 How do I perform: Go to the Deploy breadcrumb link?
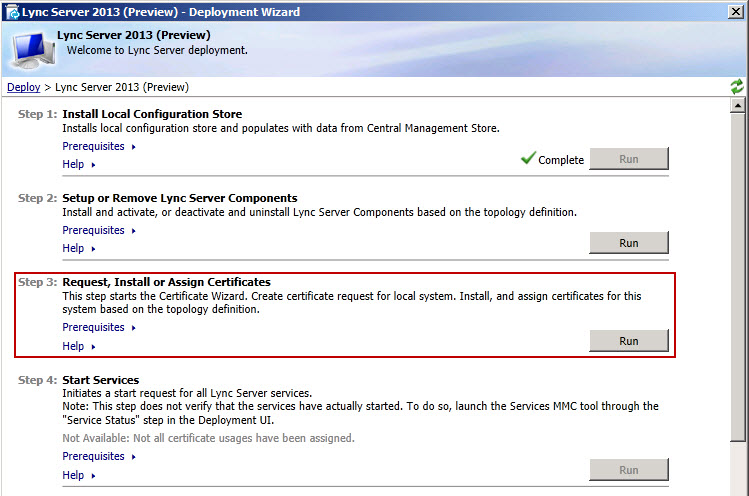tap(24, 87)
